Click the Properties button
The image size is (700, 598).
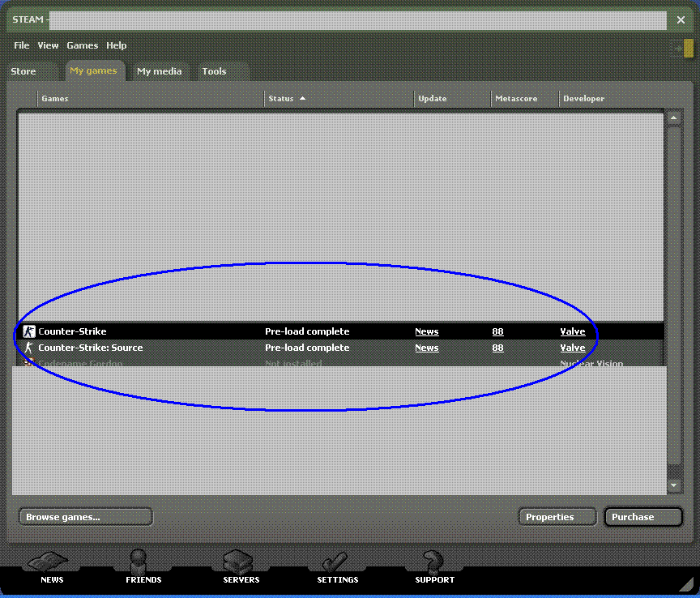[557, 517]
